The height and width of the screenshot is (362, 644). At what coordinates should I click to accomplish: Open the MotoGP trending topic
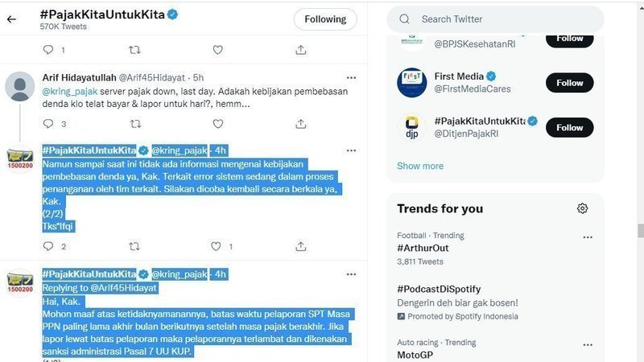[x=415, y=355]
